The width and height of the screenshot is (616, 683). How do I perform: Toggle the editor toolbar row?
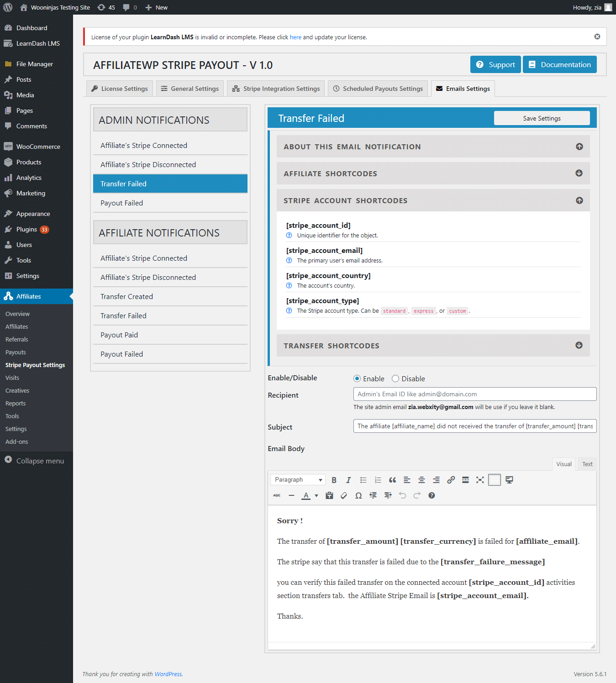coord(495,480)
